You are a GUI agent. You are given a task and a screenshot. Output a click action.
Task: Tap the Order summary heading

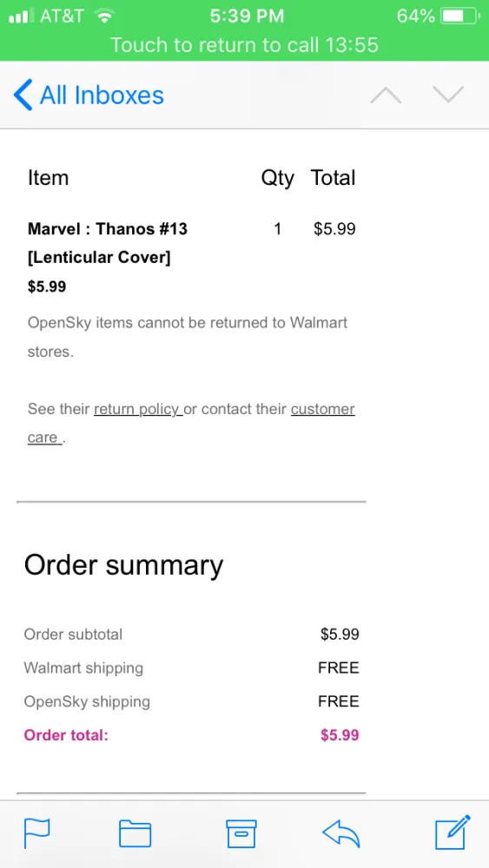pyautogui.click(x=123, y=565)
